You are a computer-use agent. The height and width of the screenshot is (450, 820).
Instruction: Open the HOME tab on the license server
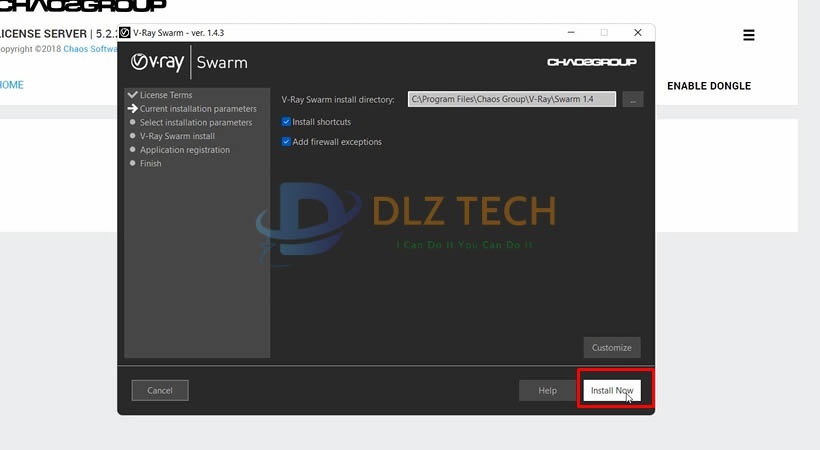(10, 85)
